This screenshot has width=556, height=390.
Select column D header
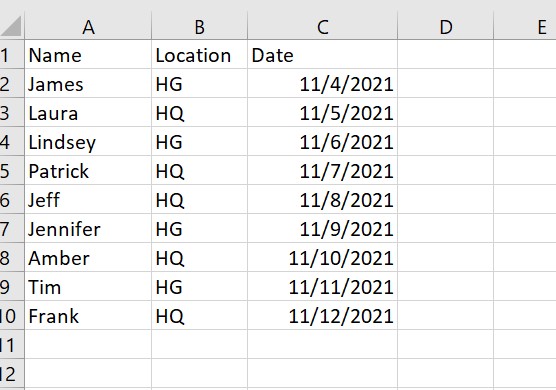tap(445, 26)
